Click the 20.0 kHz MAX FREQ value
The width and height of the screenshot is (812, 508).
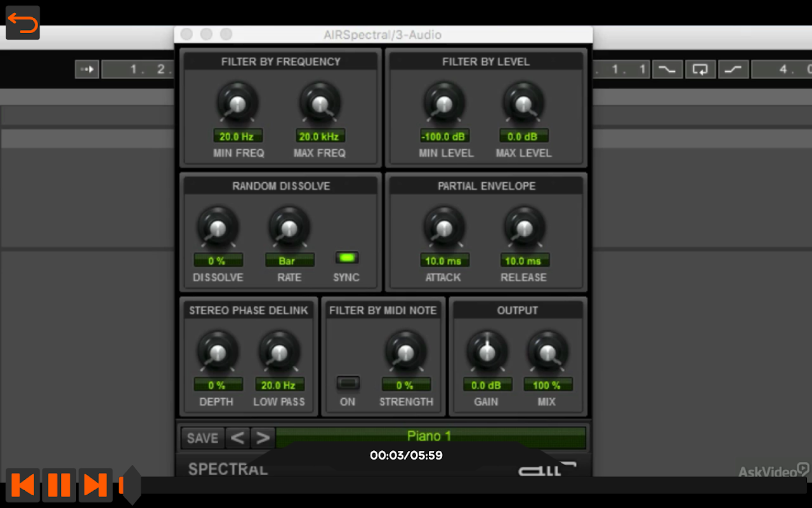click(320, 136)
